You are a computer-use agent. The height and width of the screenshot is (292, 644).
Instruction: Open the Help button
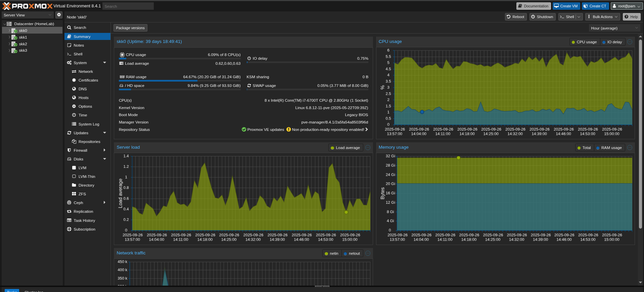tap(631, 17)
